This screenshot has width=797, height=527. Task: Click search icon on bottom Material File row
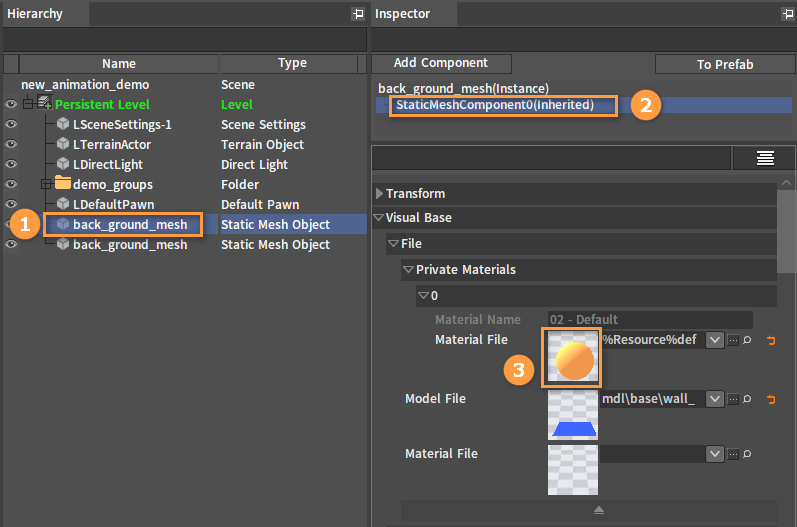point(747,454)
